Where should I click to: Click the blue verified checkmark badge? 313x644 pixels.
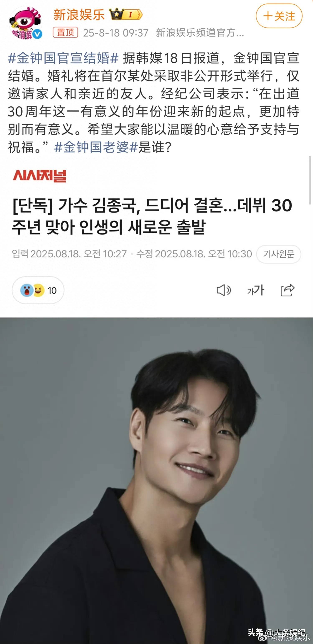coord(37,34)
